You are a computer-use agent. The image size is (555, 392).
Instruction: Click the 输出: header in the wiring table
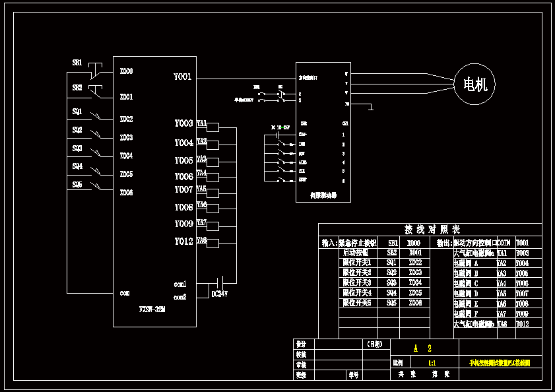point(445,243)
